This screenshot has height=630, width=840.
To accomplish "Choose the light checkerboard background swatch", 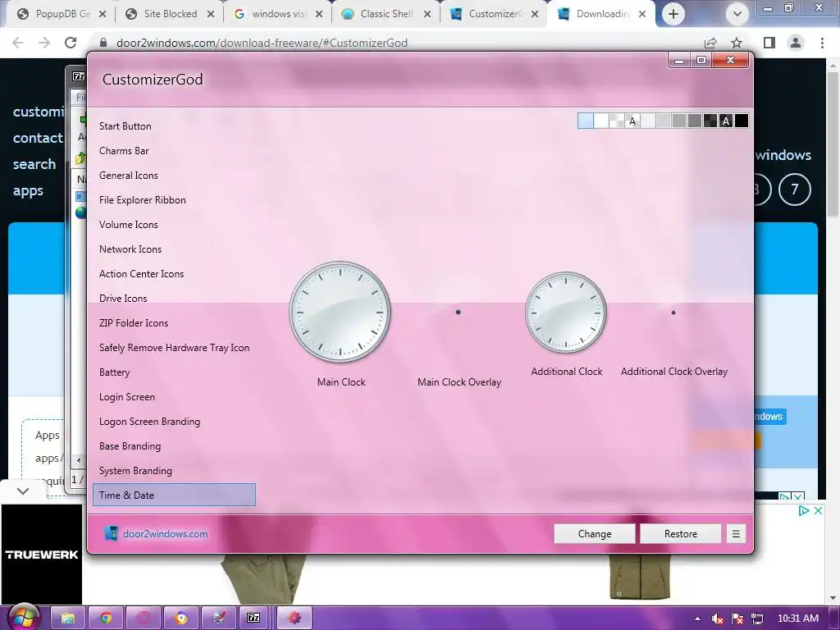I will coord(617,121).
